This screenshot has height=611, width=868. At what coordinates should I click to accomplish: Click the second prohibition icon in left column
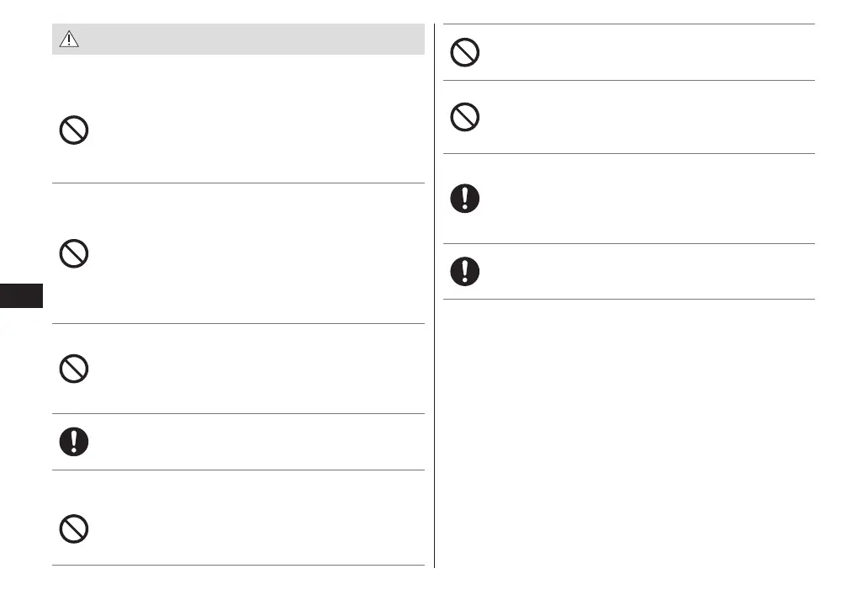point(74,253)
